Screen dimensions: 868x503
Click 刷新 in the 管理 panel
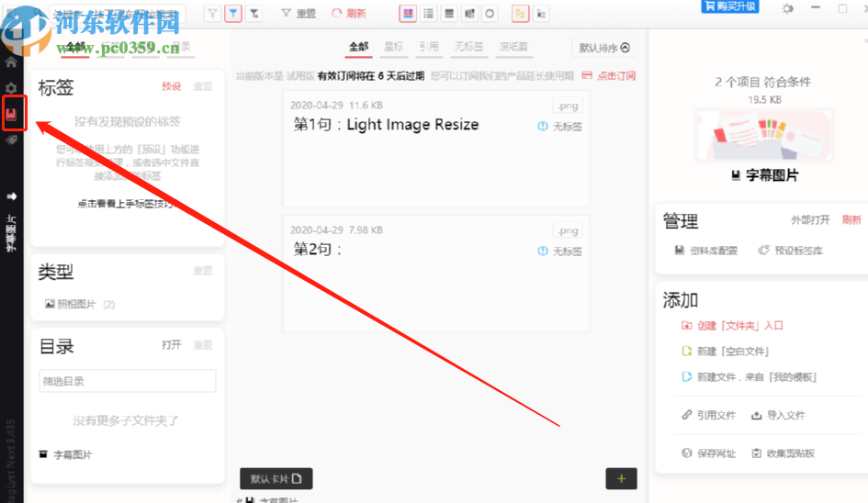[x=851, y=219]
